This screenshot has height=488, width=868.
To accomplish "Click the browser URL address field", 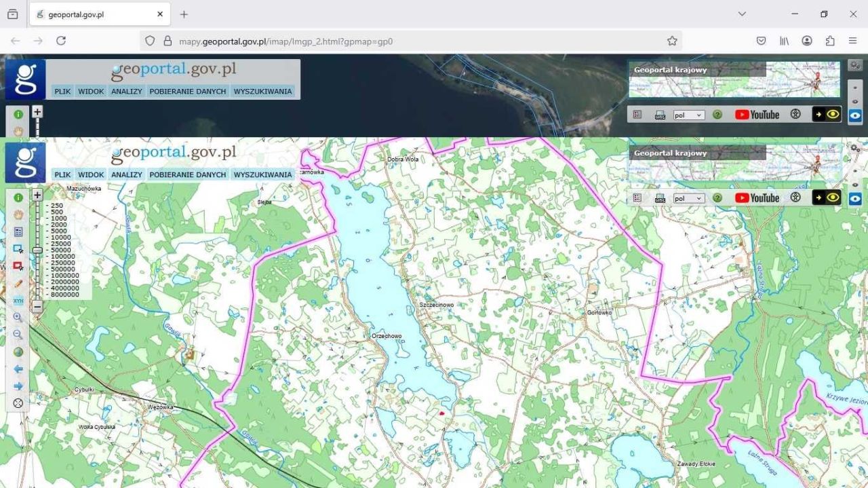I will coord(411,41).
